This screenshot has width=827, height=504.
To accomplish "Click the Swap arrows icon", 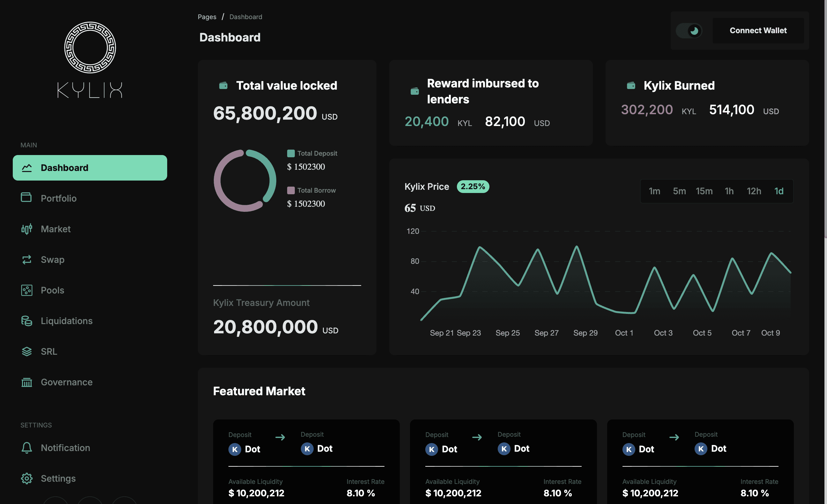I will click(x=26, y=259).
